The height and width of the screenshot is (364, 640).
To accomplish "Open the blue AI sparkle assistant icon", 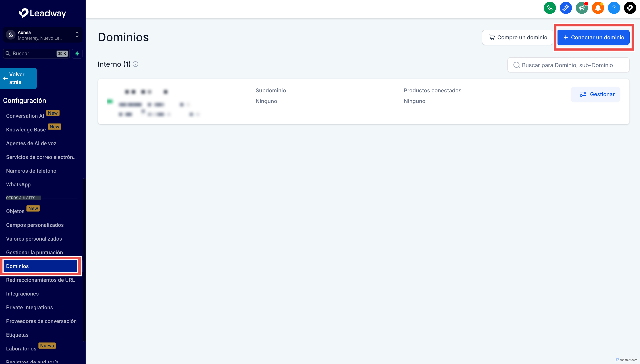I will click(x=566, y=8).
